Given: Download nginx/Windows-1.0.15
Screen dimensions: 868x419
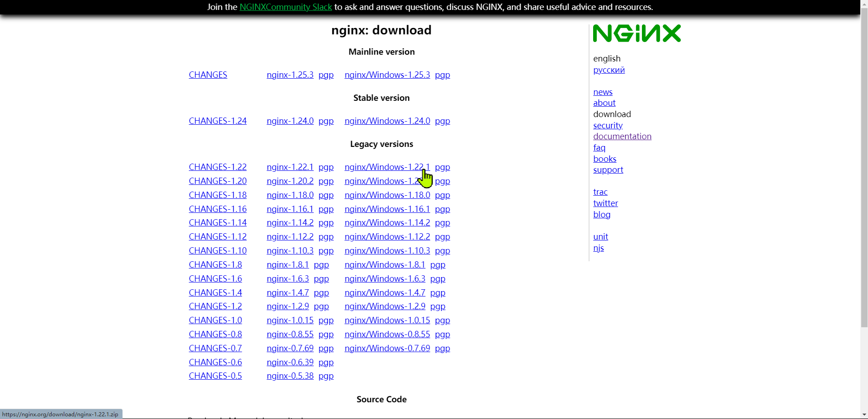Looking at the screenshot, I should click(x=387, y=320).
